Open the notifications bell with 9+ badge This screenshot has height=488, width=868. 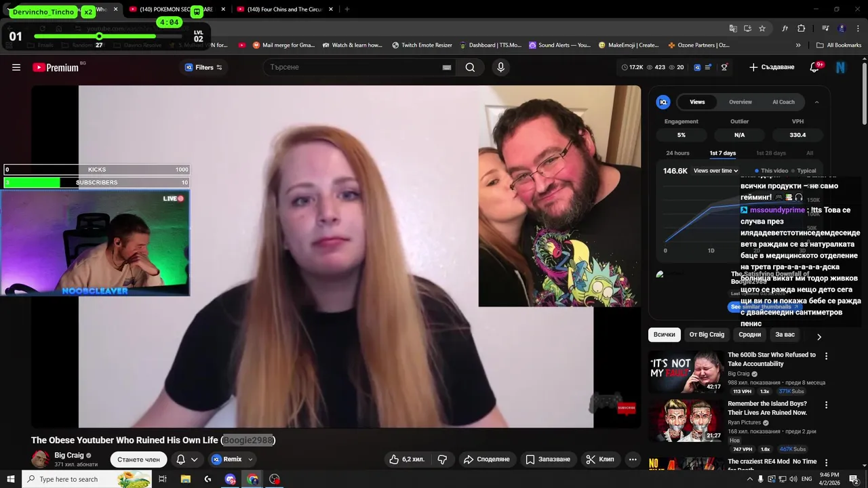click(815, 67)
